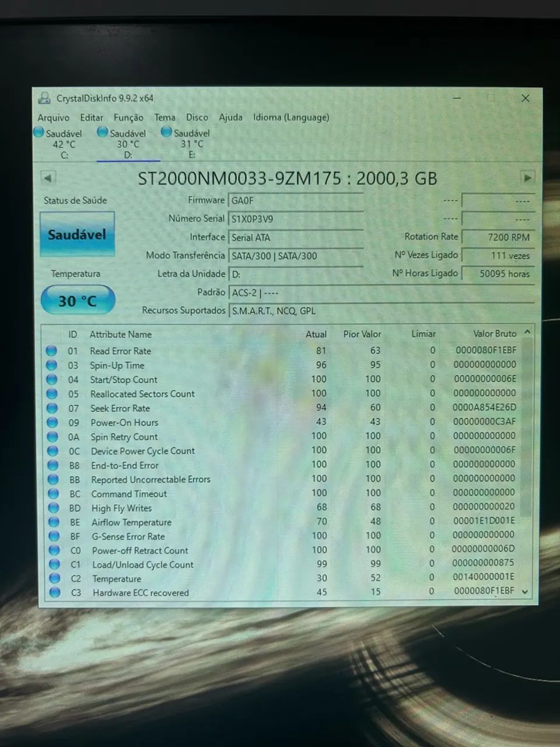This screenshot has width=560, height=747.
Task: Open the Disco menu
Action: click(197, 117)
